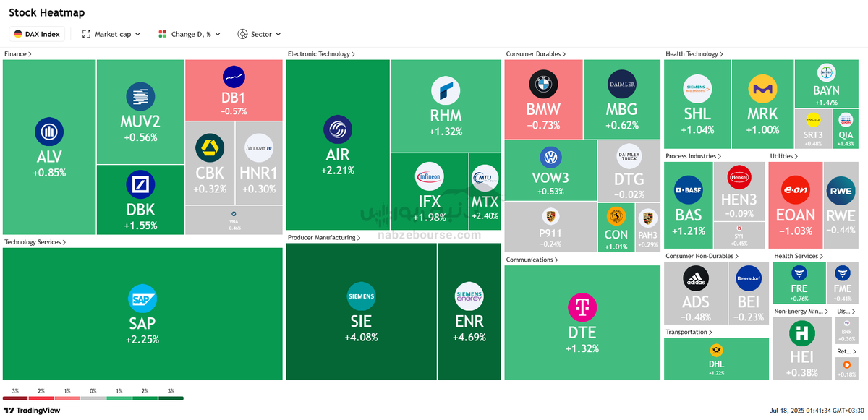The image size is (868, 420).
Task: Open the DAX Index selector
Action: point(38,34)
